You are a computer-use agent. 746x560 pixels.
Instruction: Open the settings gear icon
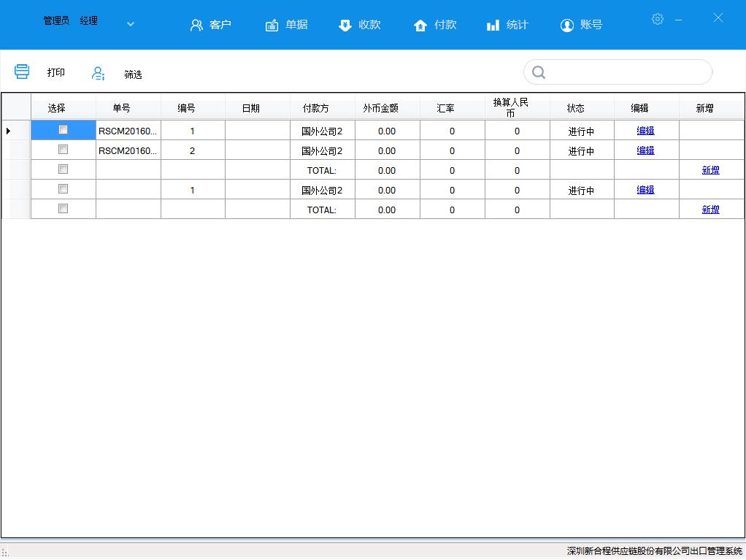(657, 20)
